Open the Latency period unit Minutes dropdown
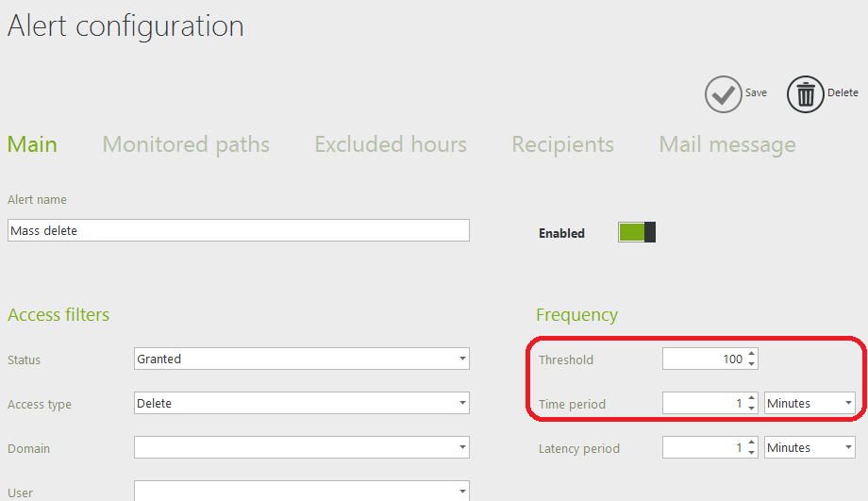The image size is (868, 501). tap(810, 447)
